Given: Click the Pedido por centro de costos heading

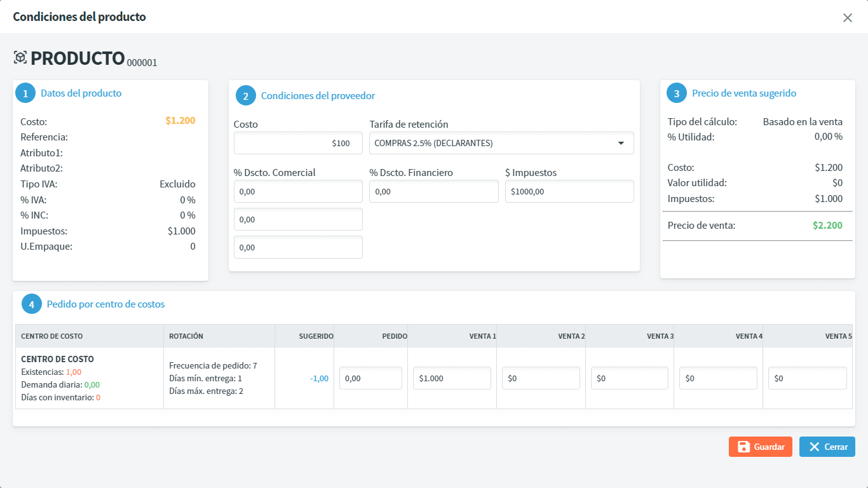Looking at the screenshot, I should (x=105, y=304).
